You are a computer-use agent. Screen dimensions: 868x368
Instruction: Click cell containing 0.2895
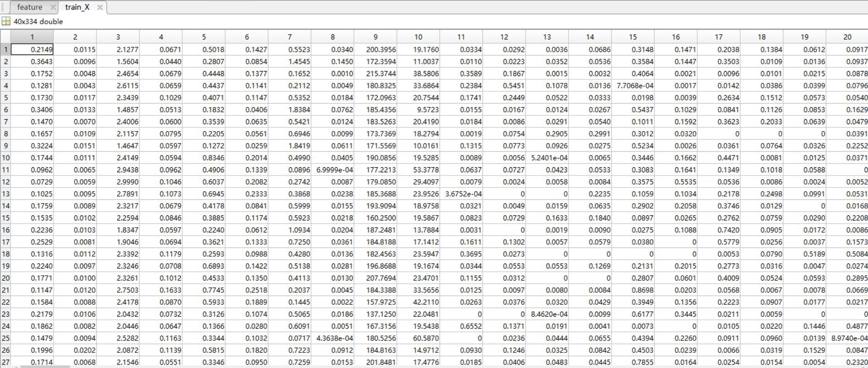pyautogui.click(x=847, y=278)
